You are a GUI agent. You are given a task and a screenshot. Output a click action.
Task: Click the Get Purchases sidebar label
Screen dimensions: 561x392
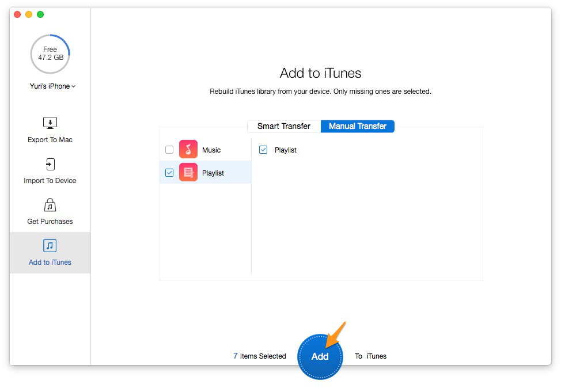tap(50, 222)
